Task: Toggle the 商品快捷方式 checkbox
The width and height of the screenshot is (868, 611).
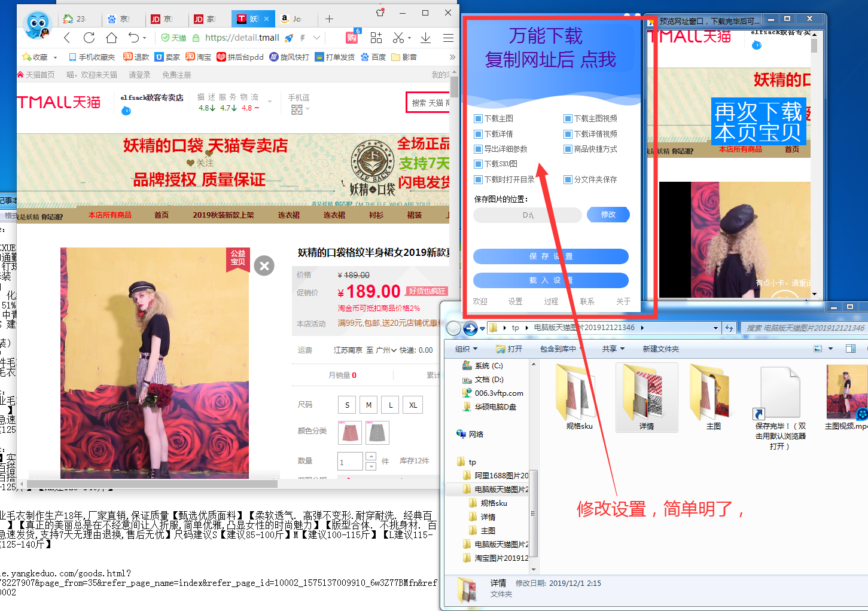Action: [568, 149]
